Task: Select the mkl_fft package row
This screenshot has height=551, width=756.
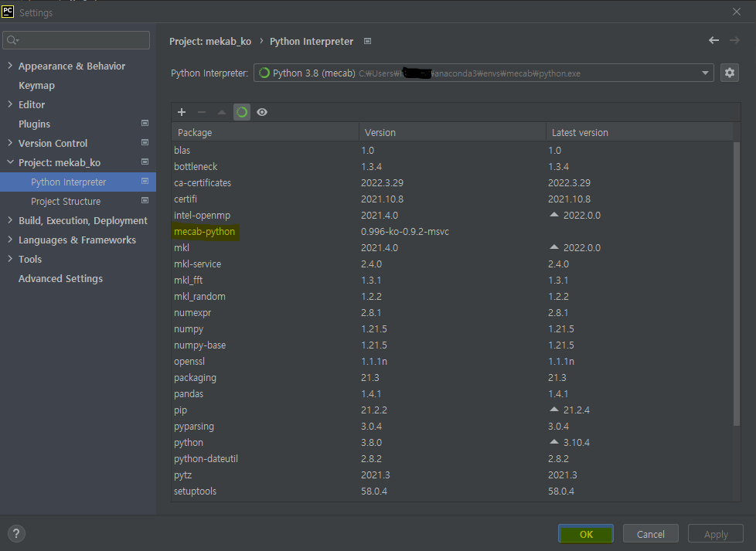Action: tap(452, 280)
